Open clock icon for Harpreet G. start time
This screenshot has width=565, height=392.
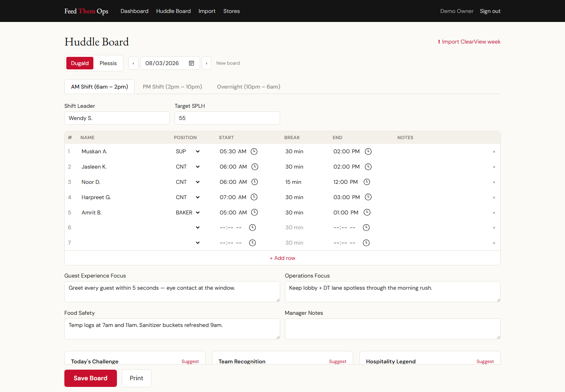coord(254,197)
